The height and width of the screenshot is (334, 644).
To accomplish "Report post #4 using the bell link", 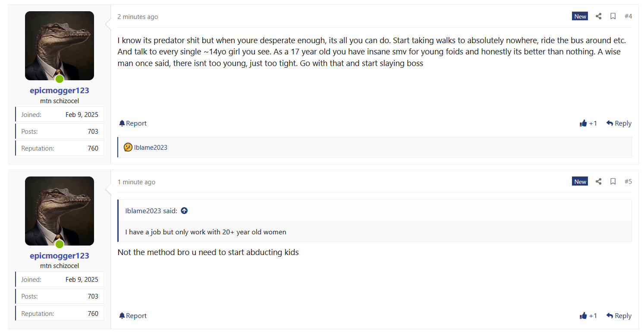I will tap(133, 123).
